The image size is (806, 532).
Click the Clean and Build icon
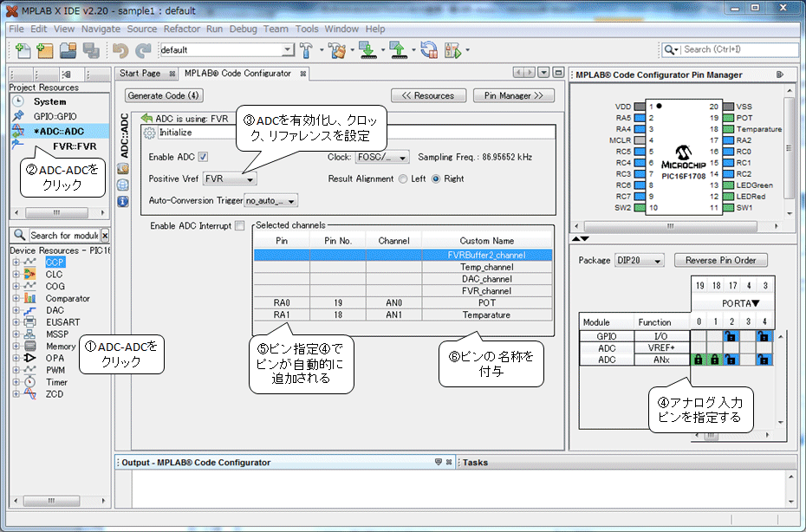tap(338, 50)
